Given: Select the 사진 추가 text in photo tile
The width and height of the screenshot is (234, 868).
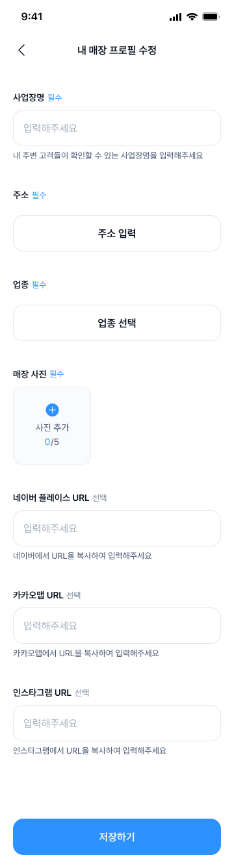Looking at the screenshot, I should point(52,428).
